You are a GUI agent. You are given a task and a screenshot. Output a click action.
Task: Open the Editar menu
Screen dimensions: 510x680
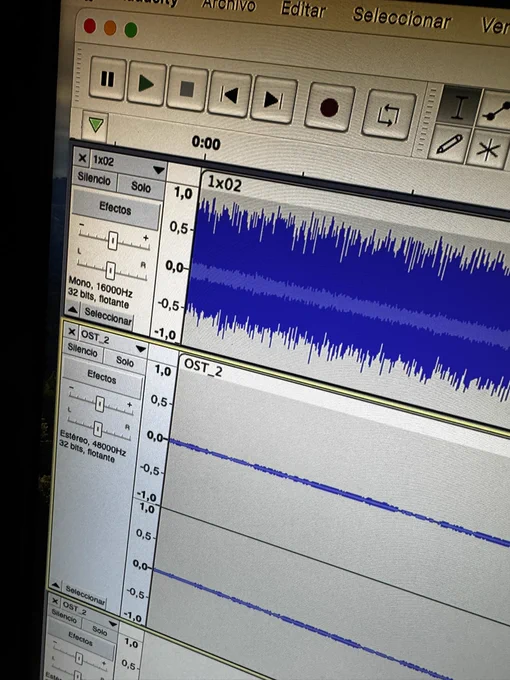point(303,9)
